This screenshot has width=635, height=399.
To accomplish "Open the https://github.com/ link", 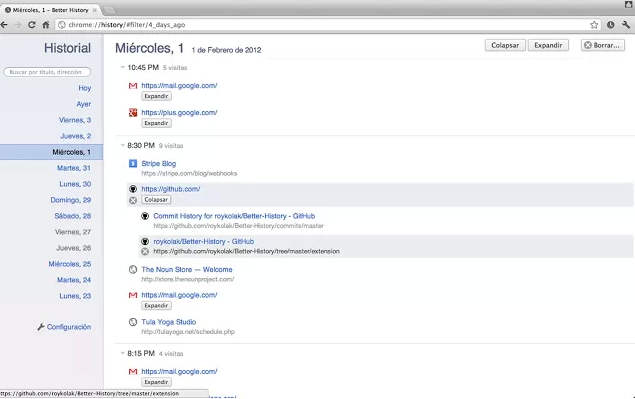I will tap(170, 189).
